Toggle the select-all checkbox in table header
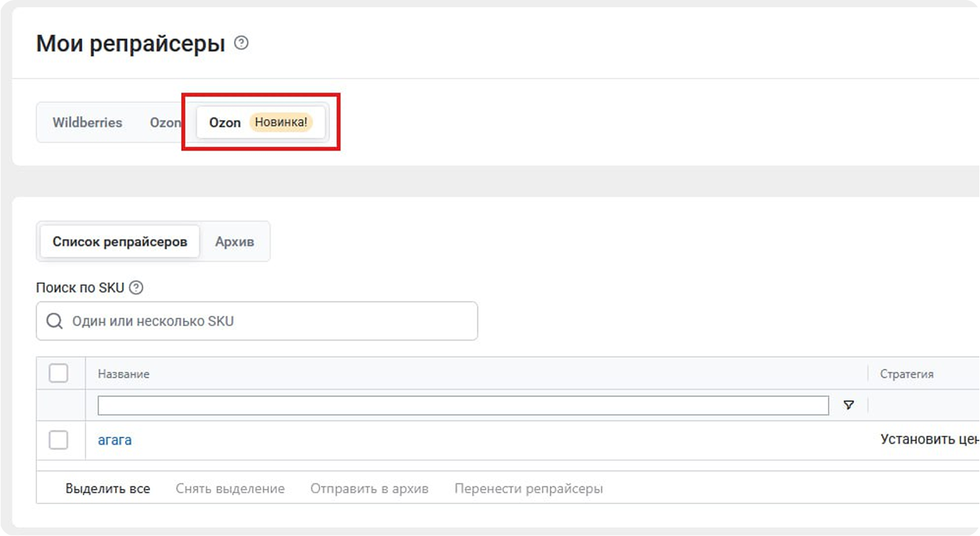 [x=58, y=373]
